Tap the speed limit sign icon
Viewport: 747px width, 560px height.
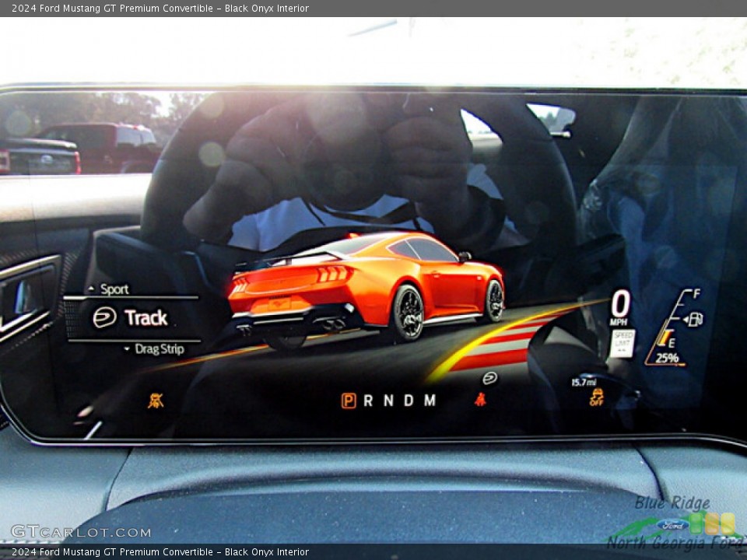pos(622,343)
